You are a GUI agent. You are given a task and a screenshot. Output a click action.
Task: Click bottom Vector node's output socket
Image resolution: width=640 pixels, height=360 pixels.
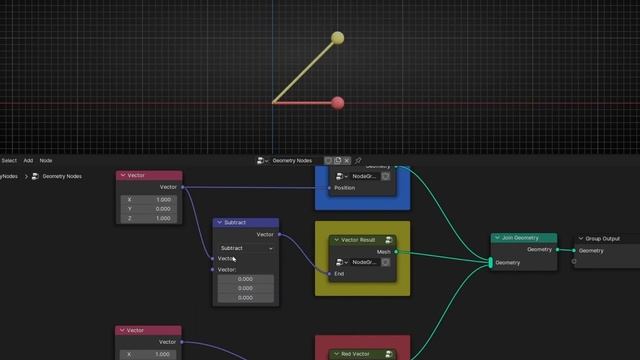[x=182, y=342]
